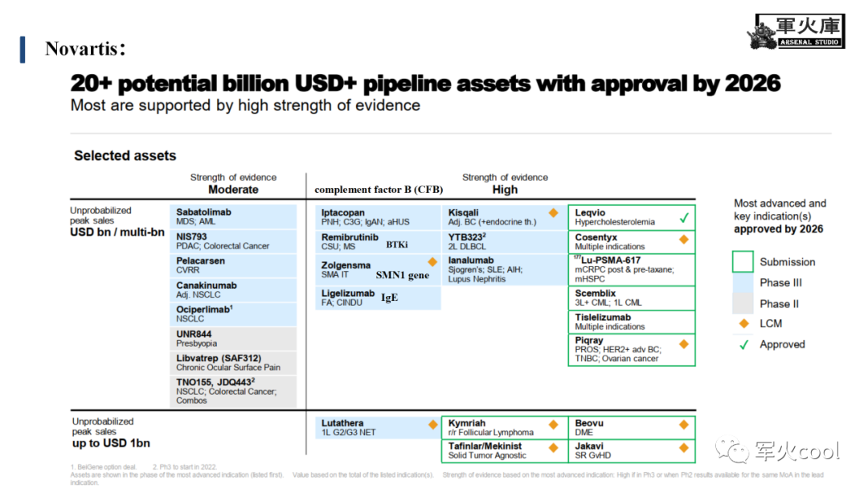This screenshot has width=868, height=489.
Task: Click the green Approved checkmark in the legend
Action: 744,344
